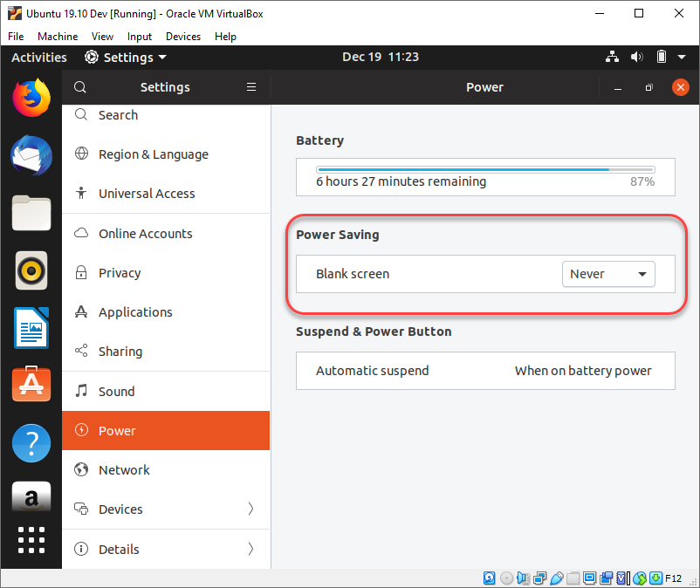Screen dimensions: 700x588
Task: Click the battery indicator in top bar
Action: [x=662, y=57]
